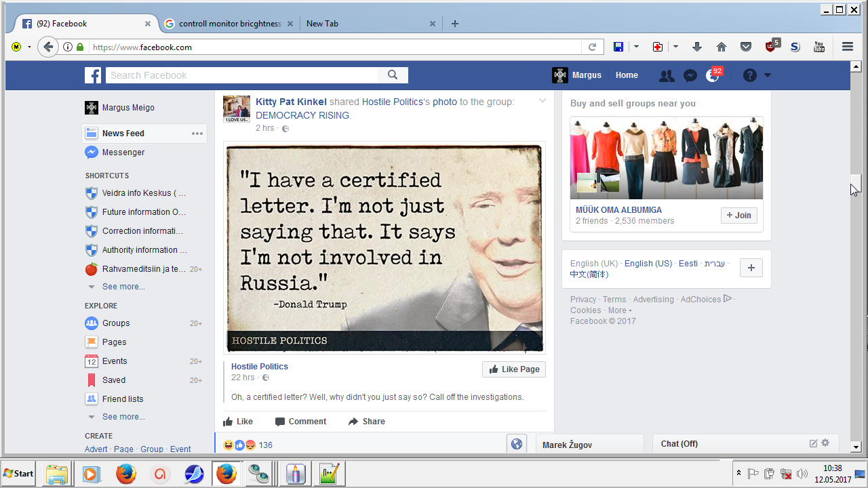Image resolution: width=868 pixels, height=488 pixels.
Task: Click Comment on the post
Action: [300, 422]
